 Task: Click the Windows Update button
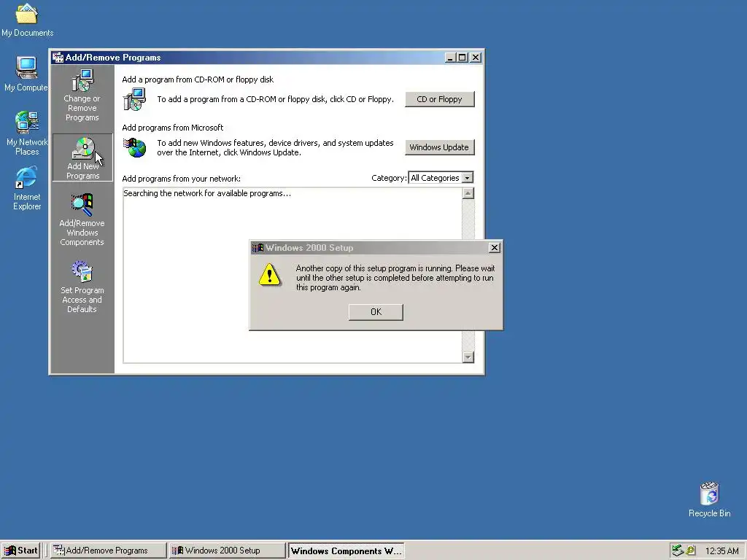439,147
